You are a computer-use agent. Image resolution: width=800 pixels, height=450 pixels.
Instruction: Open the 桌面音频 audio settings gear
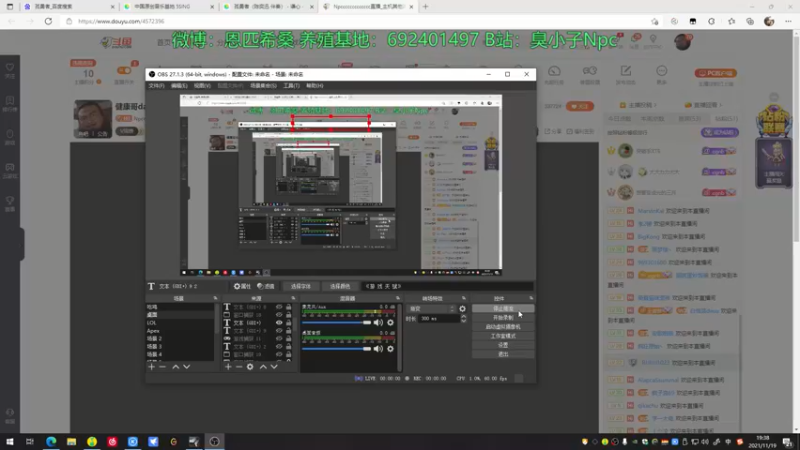(390, 349)
